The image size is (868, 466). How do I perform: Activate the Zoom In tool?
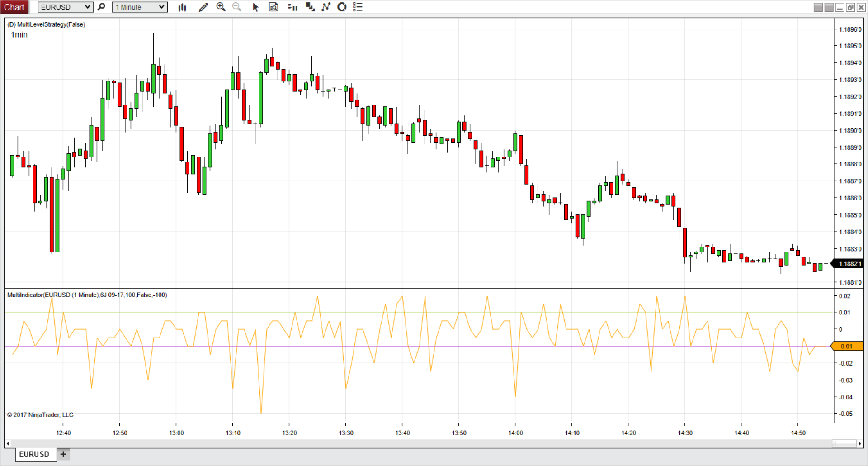point(221,7)
